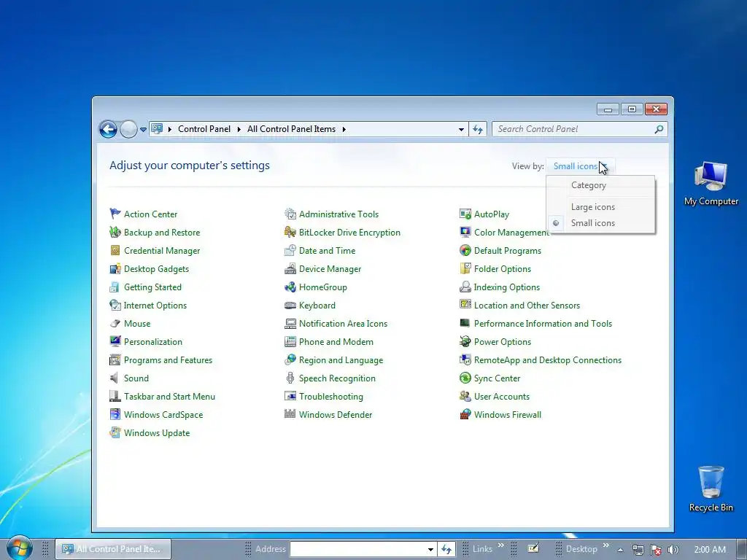Image resolution: width=747 pixels, height=560 pixels.
Task: Click the All Control Panel Items breadcrumb
Action: [x=291, y=129]
